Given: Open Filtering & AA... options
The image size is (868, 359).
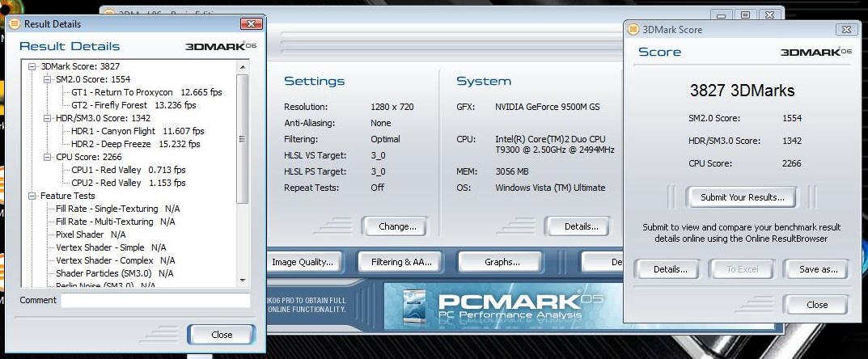Looking at the screenshot, I should tap(400, 262).
